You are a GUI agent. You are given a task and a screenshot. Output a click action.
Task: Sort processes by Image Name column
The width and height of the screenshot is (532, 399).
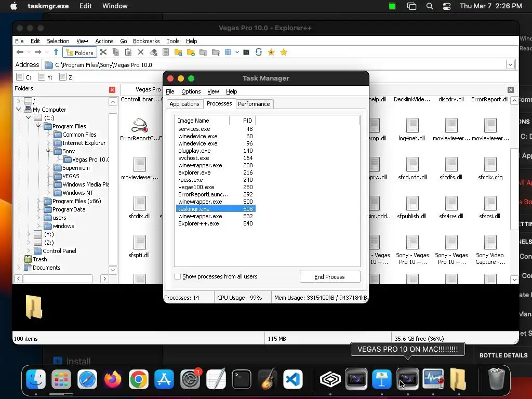tap(203, 121)
